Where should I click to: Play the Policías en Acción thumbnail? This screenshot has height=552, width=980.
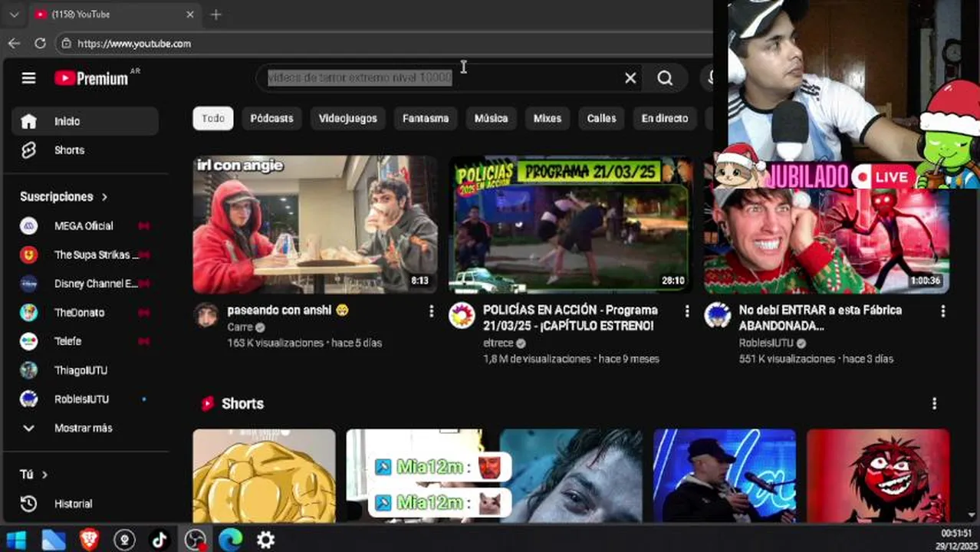click(571, 225)
